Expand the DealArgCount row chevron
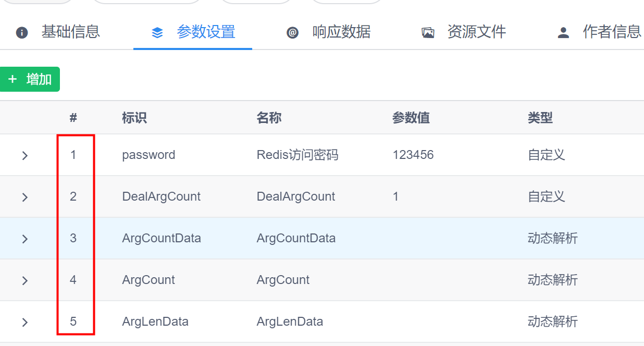The width and height of the screenshot is (644, 346). (24, 197)
